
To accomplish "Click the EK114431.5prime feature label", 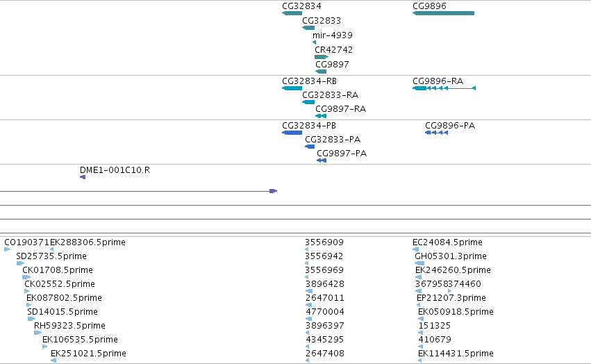I will [456, 354].
